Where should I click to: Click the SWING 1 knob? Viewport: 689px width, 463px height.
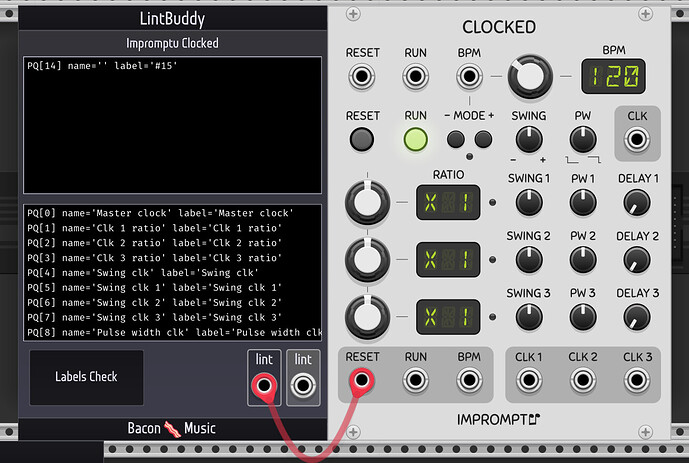(x=529, y=203)
